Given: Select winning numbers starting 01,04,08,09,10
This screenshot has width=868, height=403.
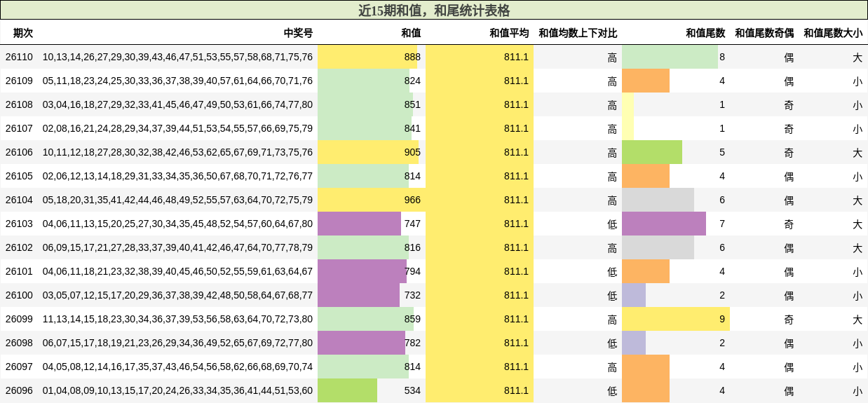Looking at the screenshot, I should (177, 390).
